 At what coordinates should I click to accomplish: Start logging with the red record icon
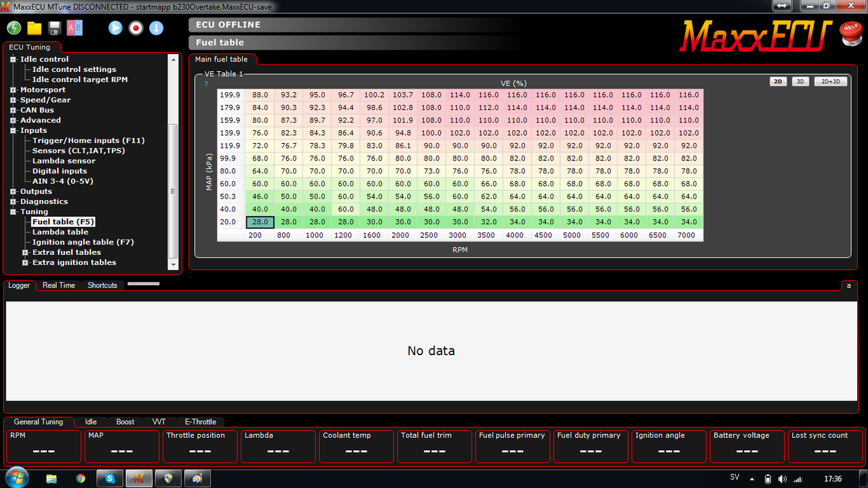pos(136,28)
